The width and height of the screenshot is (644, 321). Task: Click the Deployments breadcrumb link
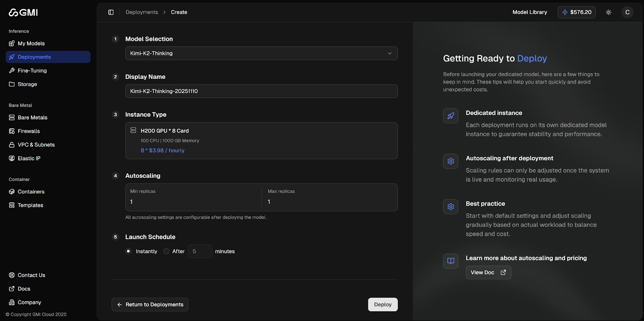point(142,12)
